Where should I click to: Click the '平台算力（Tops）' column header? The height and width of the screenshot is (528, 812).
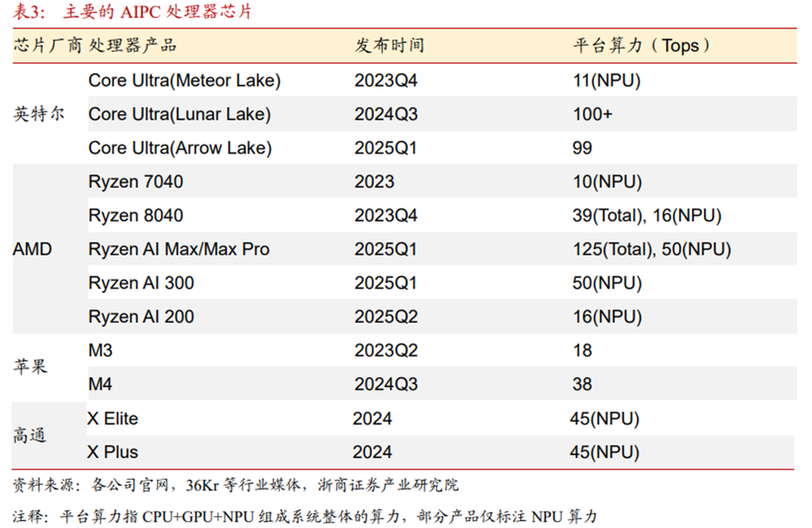click(641, 46)
